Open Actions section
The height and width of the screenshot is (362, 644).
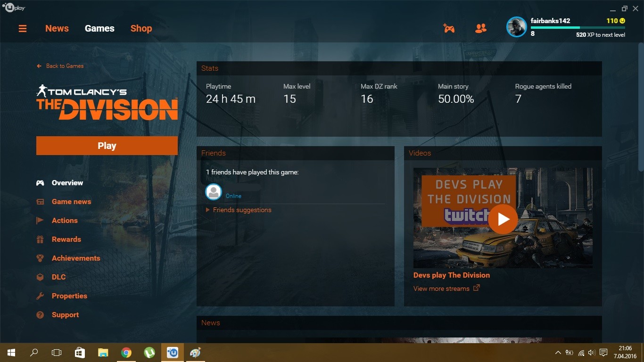click(65, 221)
